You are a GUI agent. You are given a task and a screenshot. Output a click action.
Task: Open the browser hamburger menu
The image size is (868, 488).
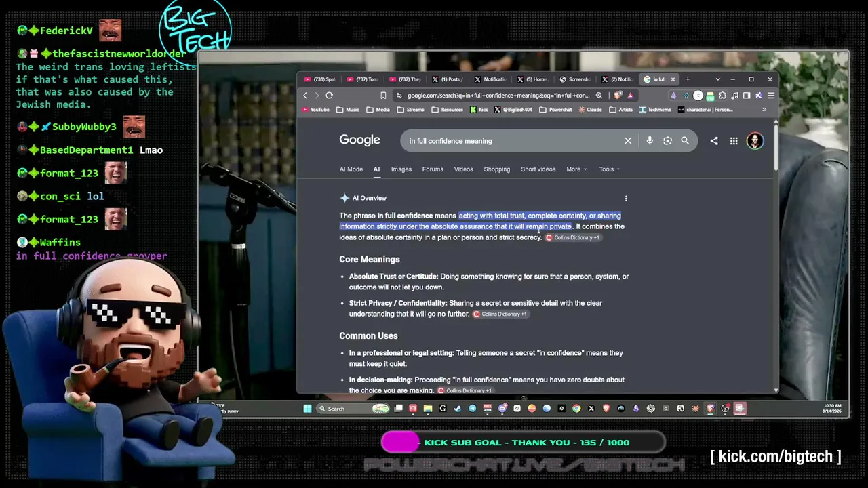pos(770,96)
